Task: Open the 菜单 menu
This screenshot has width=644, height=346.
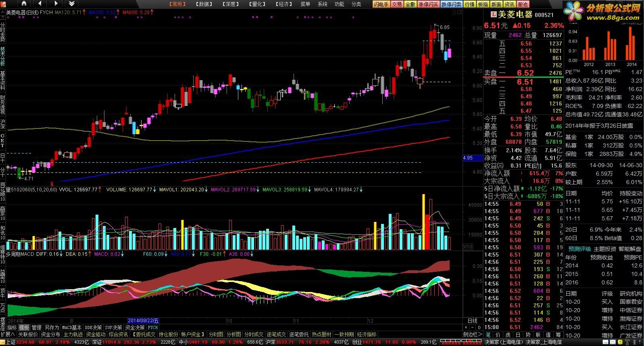Action: pos(305,4)
